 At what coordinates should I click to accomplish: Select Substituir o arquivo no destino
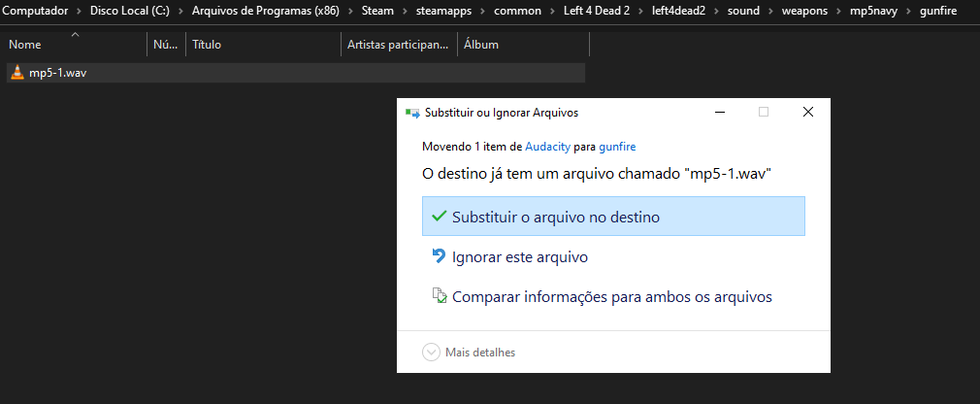[x=613, y=217]
